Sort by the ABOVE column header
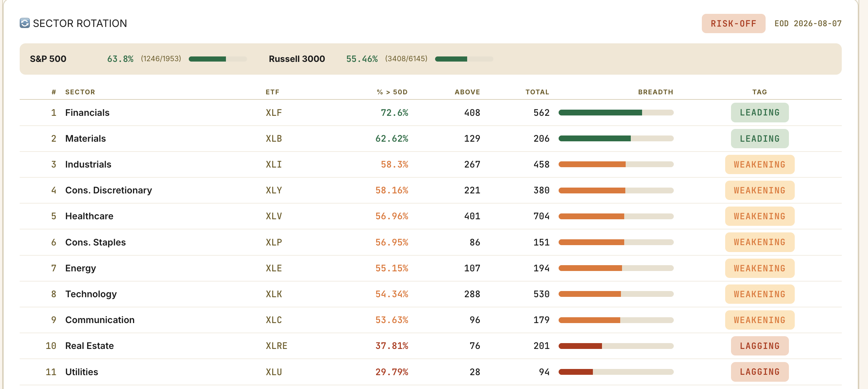Screen dimensions: 868x389 coord(468,92)
